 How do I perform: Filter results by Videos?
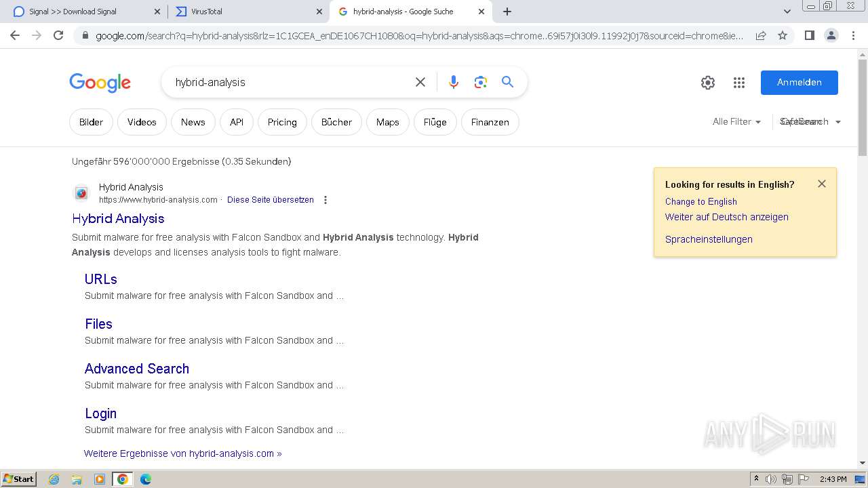(x=142, y=122)
